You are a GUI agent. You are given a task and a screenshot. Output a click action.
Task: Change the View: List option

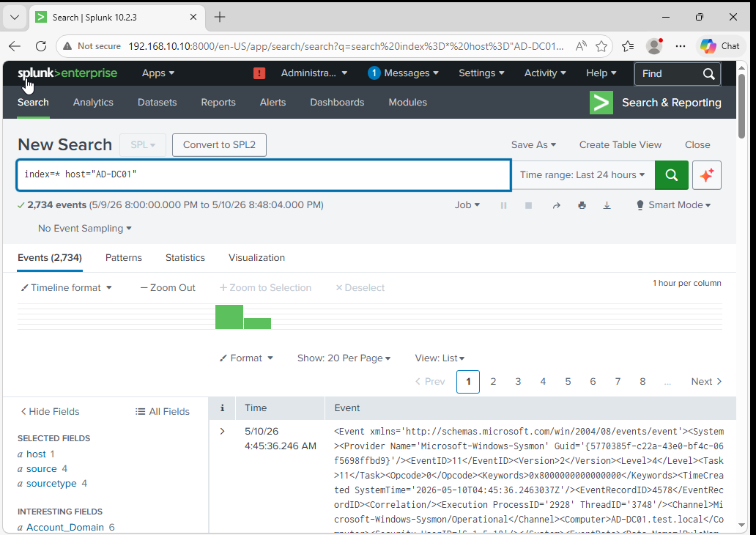tap(440, 358)
